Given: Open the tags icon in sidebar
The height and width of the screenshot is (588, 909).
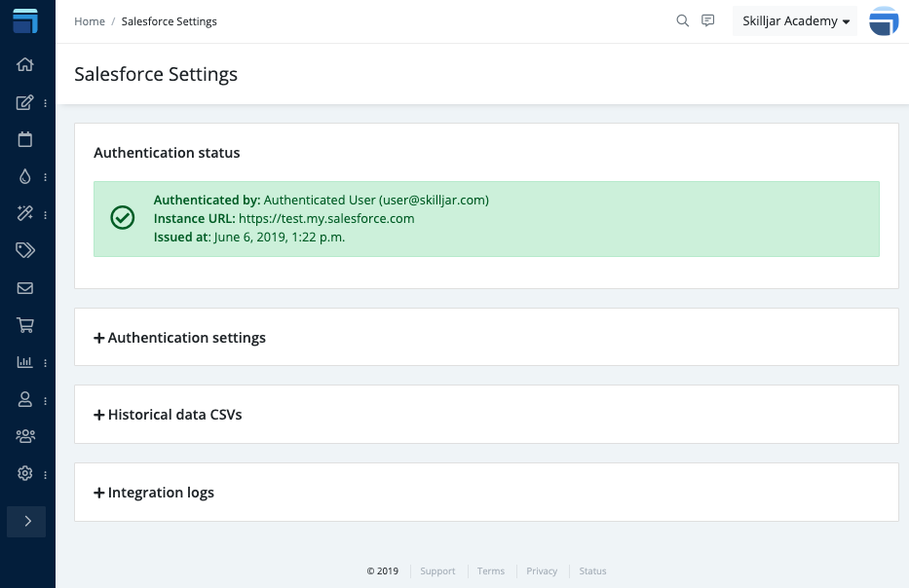Looking at the screenshot, I should pyautogui.click(x=25, y=250).
